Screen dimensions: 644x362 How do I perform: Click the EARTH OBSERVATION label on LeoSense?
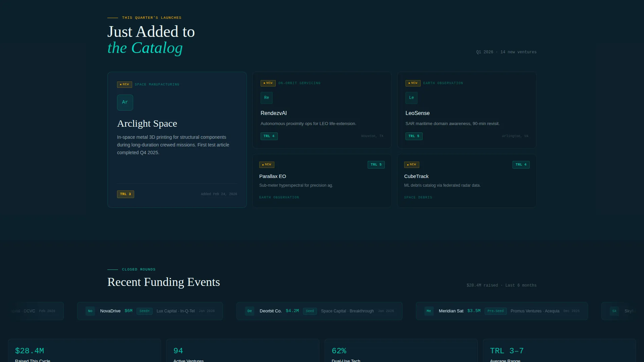443,83
